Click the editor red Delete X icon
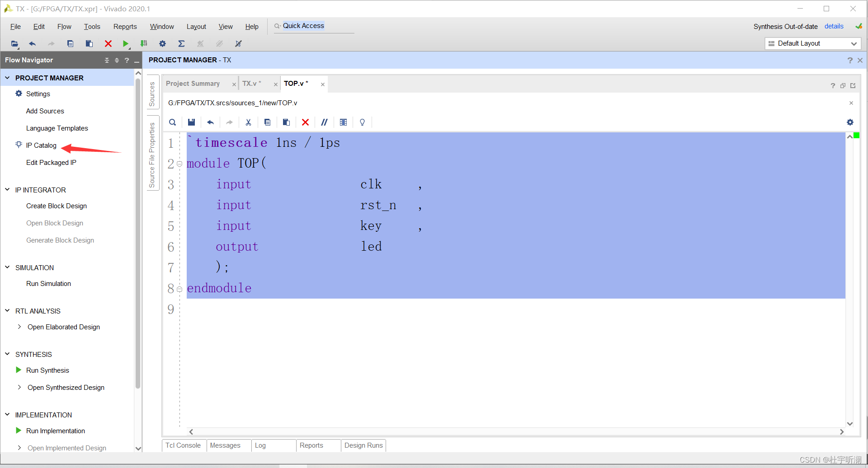Screen dimensions: 868x468 305,122
